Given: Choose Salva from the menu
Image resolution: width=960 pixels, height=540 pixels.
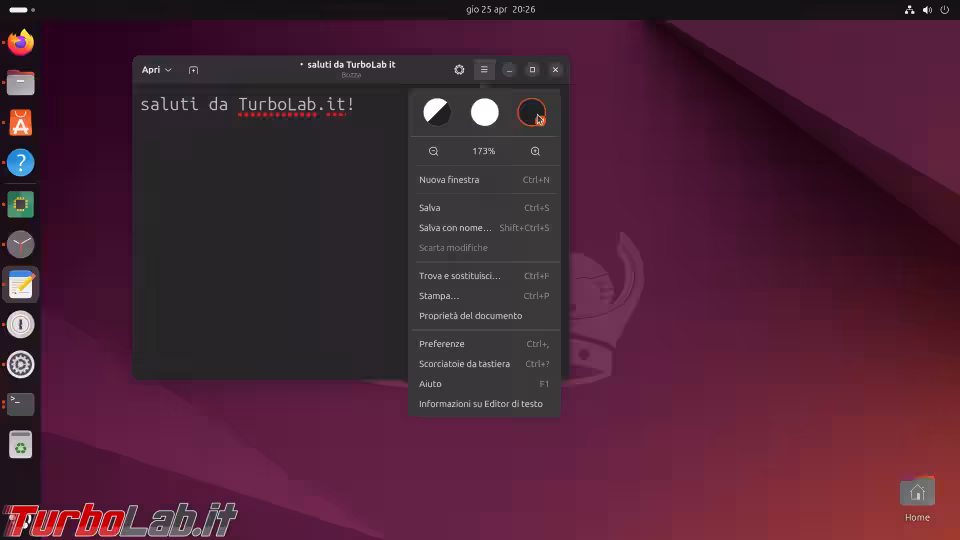Looking at the screenshot, I should click(x=484, y=208).
